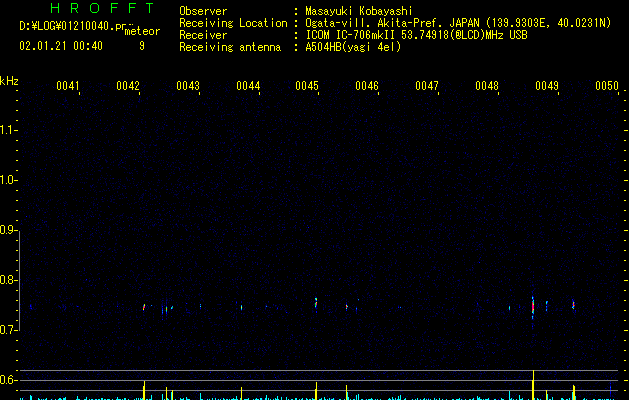Click time marker 0041
This screenshot has height=400, width=629.
coord(68,85)
